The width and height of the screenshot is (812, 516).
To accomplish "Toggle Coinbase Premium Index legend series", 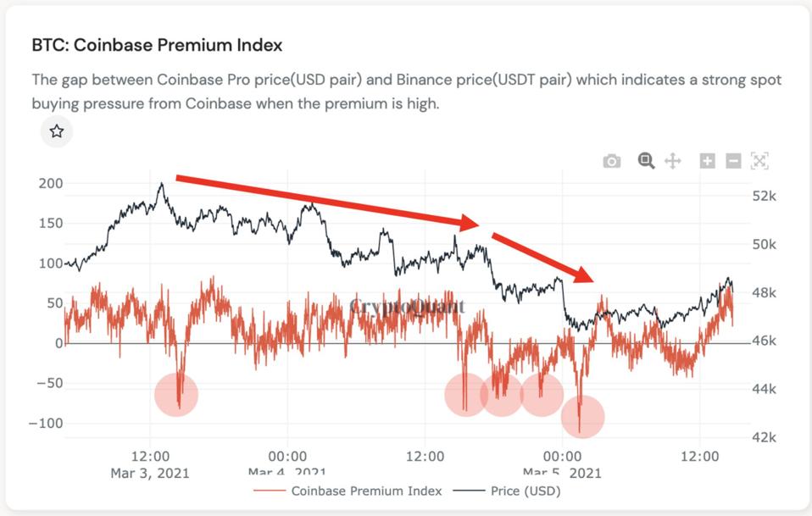I will point(365,491).
